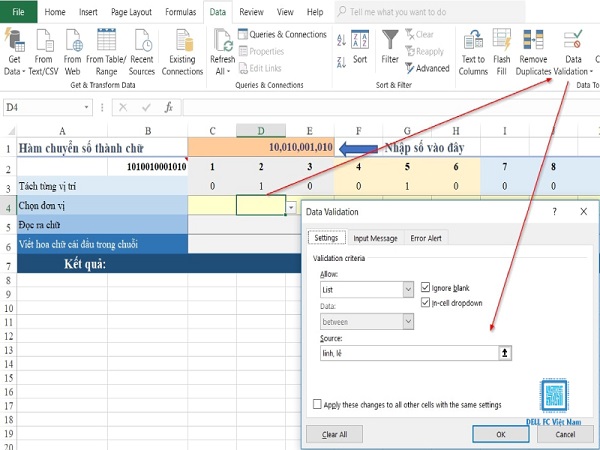The height and width of the screenshot is (450, 600).
Task: Select row 7 header
Action: pyautogui.click(x=8, y=264)
